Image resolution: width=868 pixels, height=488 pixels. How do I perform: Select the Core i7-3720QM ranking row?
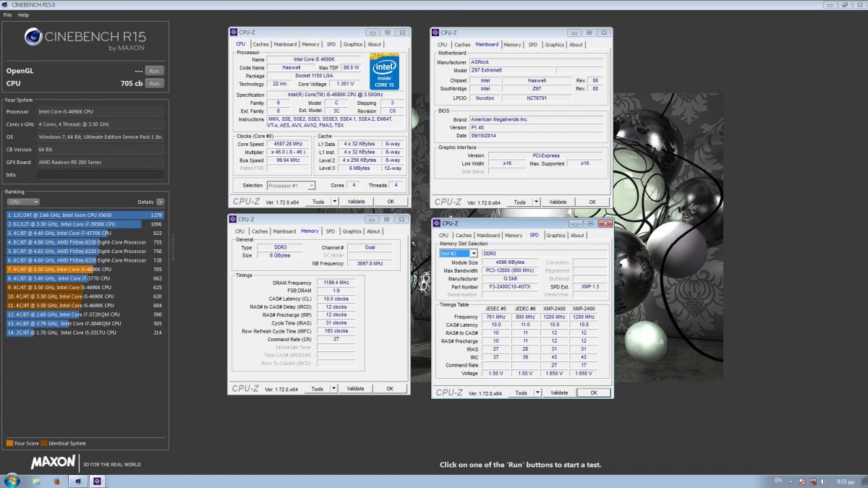tap(85, 314)
